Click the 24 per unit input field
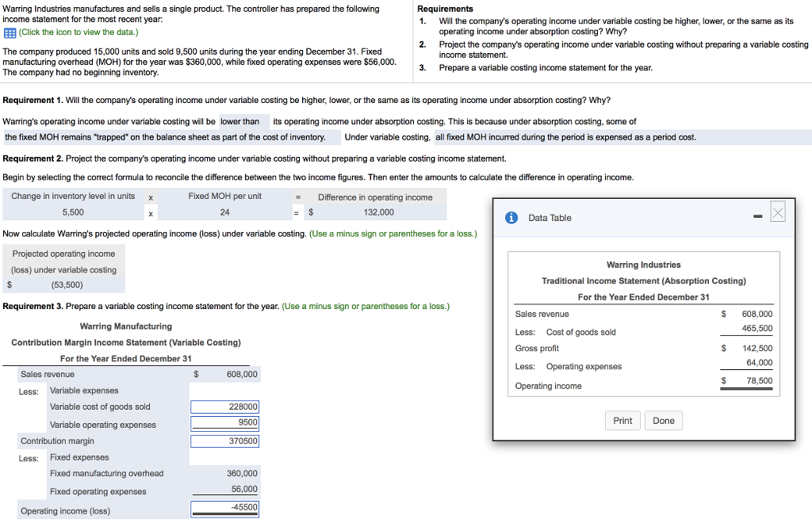This screenshot has height=523, width=812. click(x=224, y=212)
